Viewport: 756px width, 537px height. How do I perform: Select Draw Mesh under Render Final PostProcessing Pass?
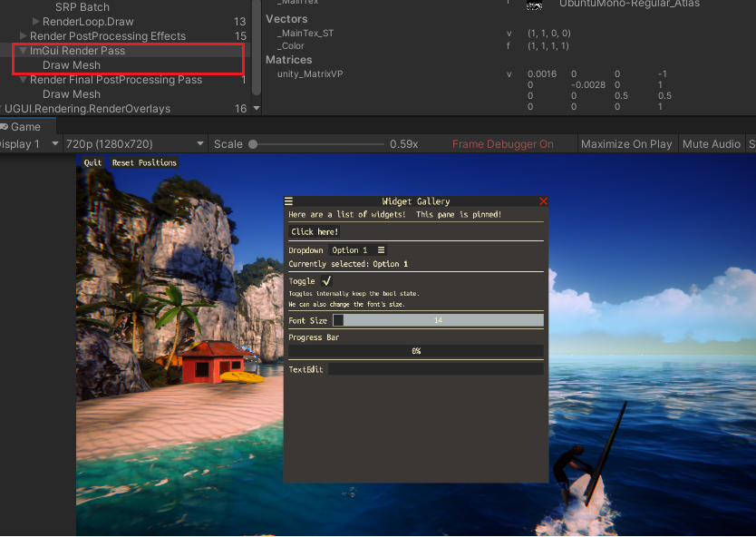72,94
